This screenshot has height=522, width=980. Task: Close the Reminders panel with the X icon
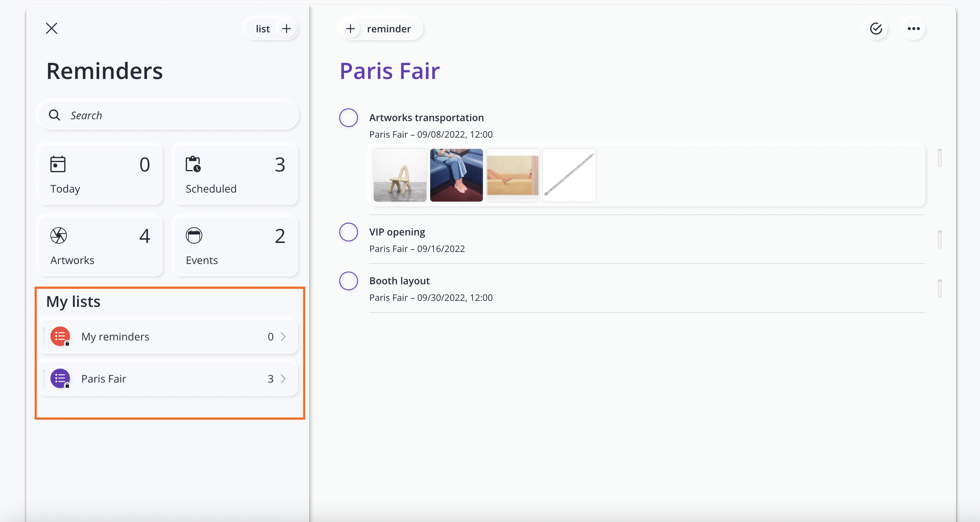(52, 28)
